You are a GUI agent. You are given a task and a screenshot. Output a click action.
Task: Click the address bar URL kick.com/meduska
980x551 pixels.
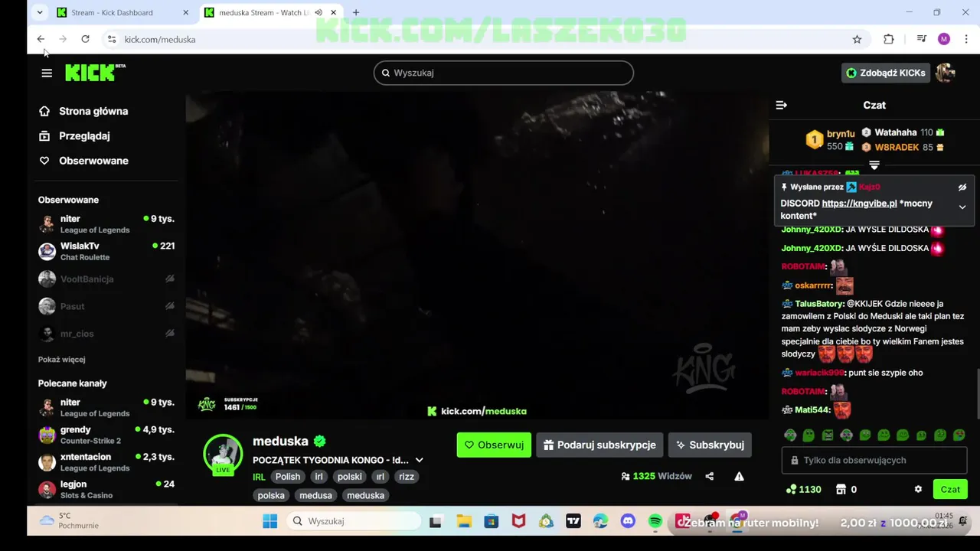click(160, 39)
